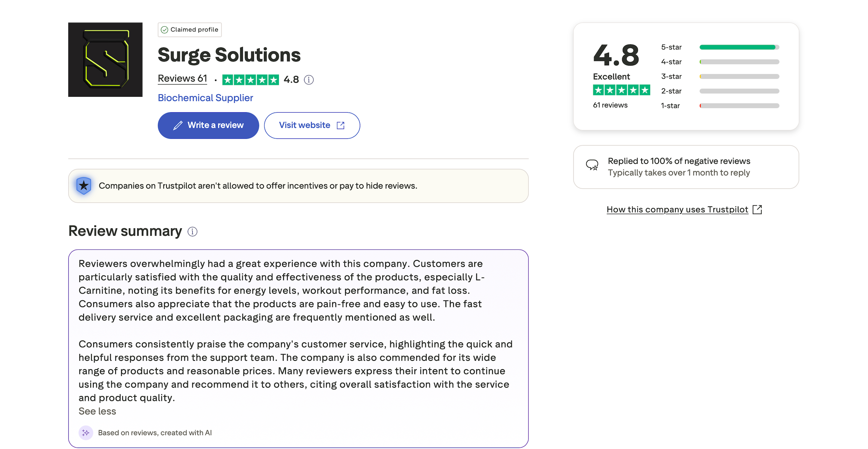Click external link icon after How this company uses Trustpilot
Image resolution: width=868 pixels, height=449 pixels.
757,210
